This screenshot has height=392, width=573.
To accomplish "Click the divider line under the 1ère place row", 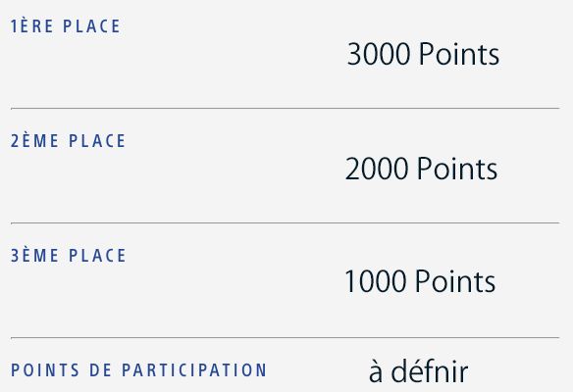I will pos(286,108).
